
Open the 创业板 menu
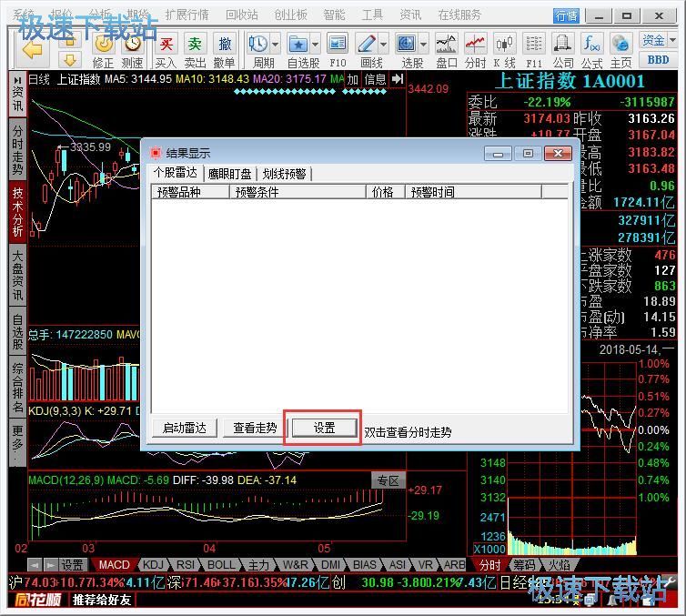tap(290, 15)
